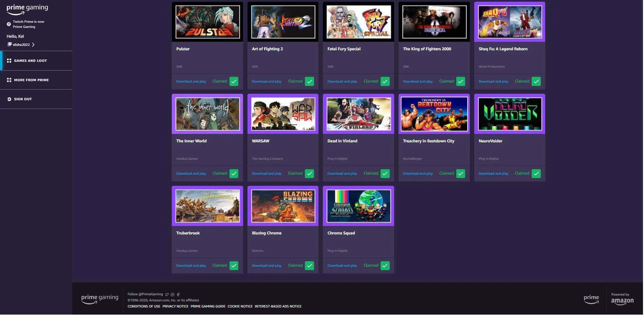Screen dimensions: 644x318
Task: Click the Shaq Fu cover image
Action: 510,22
